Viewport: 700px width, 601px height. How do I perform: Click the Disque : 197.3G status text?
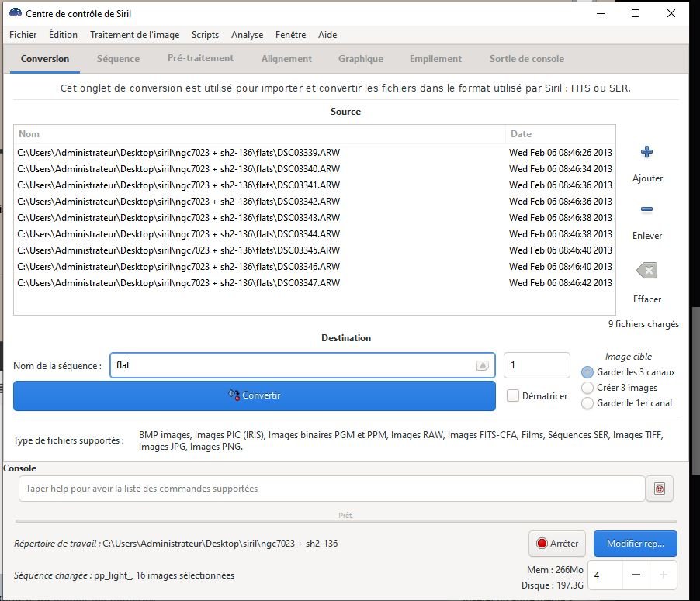[553, 585]
